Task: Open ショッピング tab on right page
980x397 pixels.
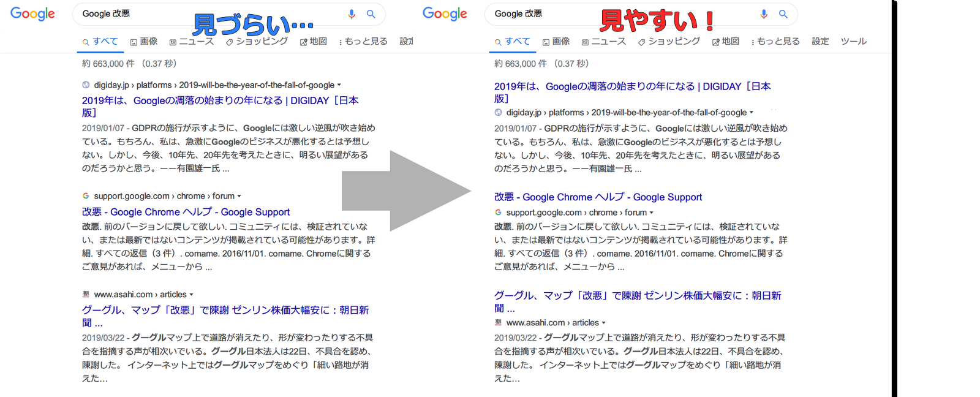Action: tap(669, 42)
